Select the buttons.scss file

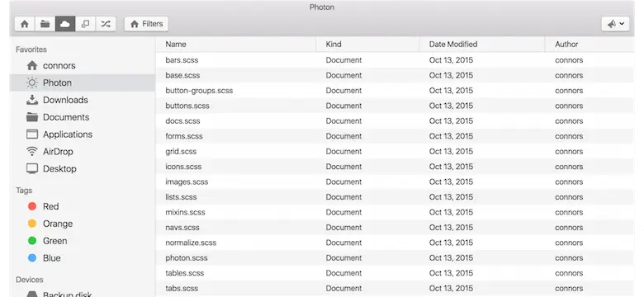(x=395, y=106)
